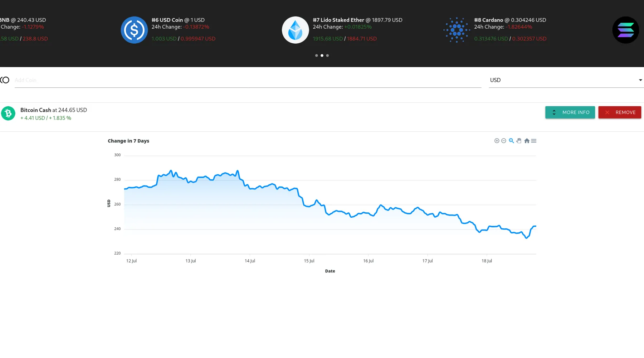The width and height of the screenshot is (644, 358).
Task: Click the Bitcoin Cash name text
Action: point(36,110)
